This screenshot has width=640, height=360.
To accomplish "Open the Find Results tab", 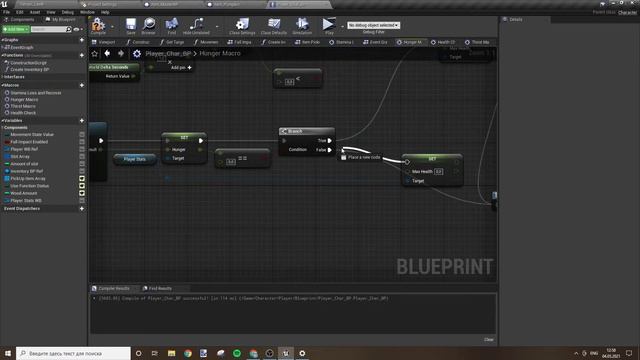I will click(158, 289).
